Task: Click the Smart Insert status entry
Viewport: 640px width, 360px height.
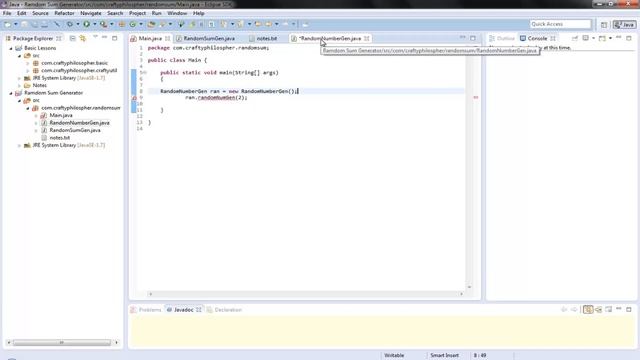Action: tap(444, 356)
